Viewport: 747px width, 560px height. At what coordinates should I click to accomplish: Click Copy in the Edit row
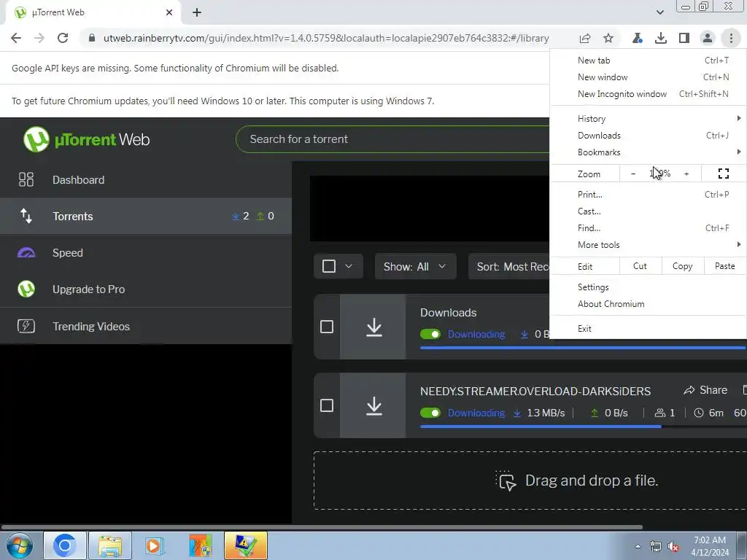tap(683, 266)
